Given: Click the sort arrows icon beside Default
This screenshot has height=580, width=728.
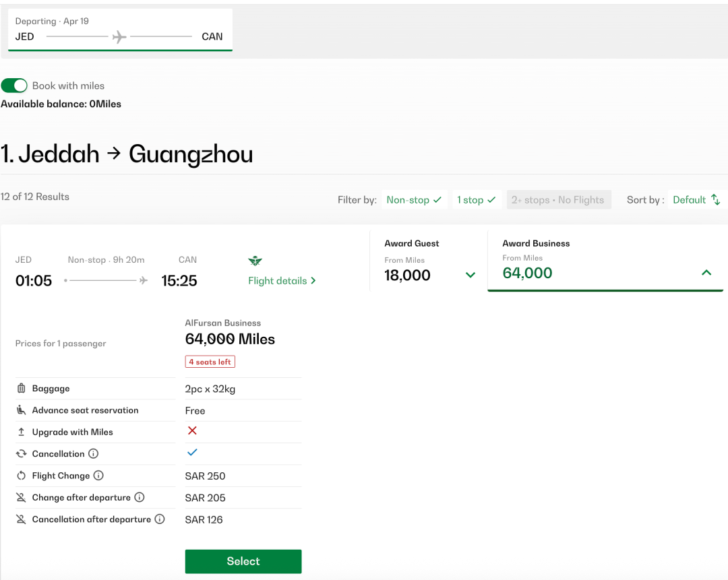Looking at the screenshot, I should click(715, 200).
